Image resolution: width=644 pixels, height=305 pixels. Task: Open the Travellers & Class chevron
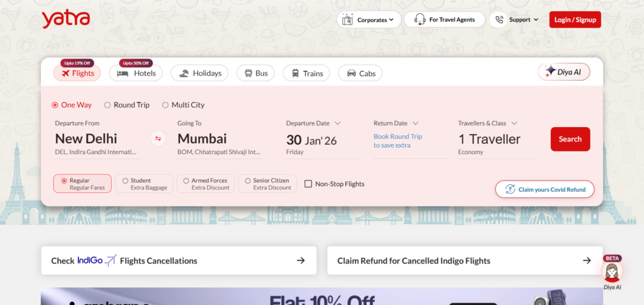tap(514, 123)
